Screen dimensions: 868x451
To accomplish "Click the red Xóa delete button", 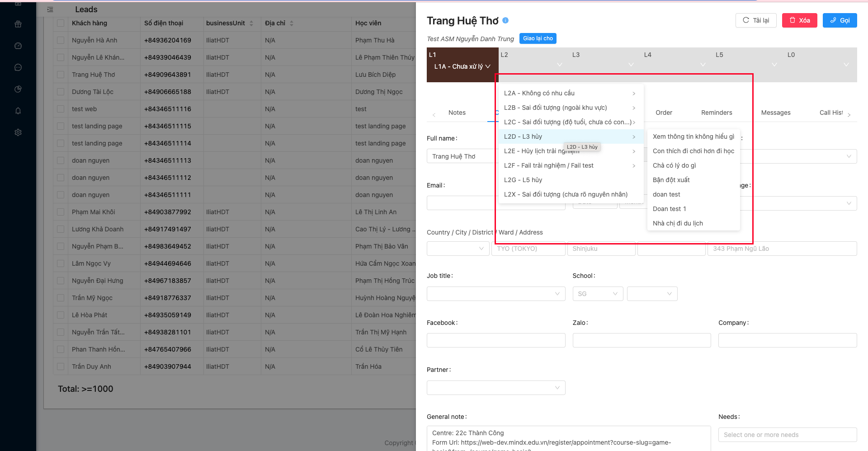I will (x=799, y=20).
